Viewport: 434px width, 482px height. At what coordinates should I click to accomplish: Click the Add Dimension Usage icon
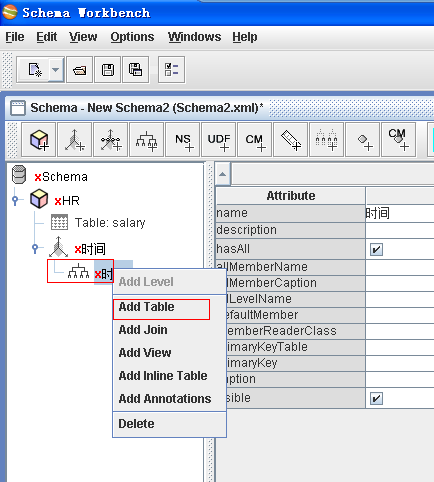pyautogui.click(x=111, y=140)
